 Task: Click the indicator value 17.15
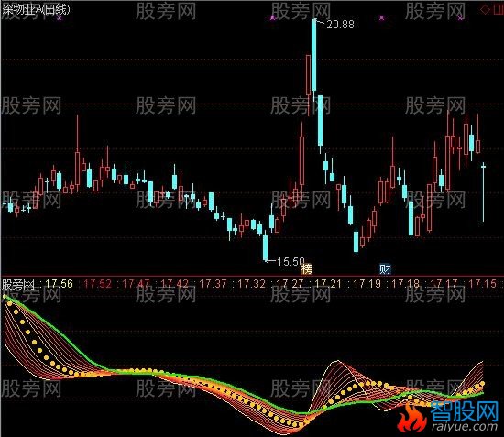click(x=482, y=284)
